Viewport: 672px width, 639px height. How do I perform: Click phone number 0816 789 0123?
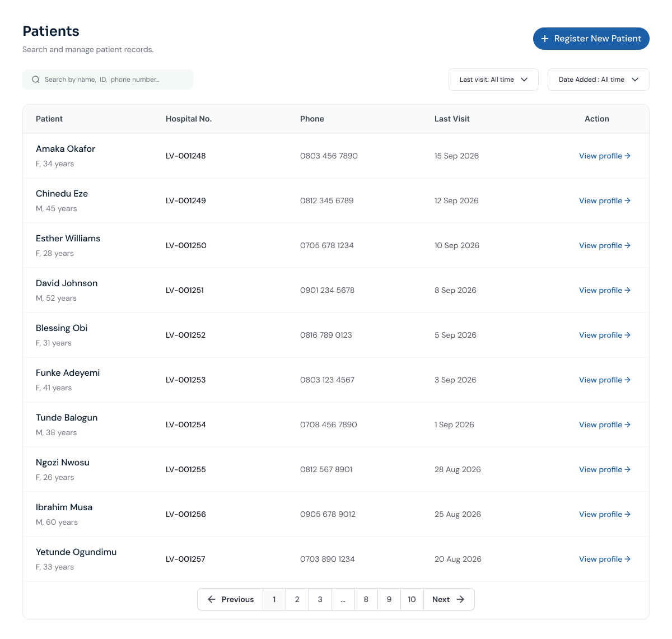[326, 335]
